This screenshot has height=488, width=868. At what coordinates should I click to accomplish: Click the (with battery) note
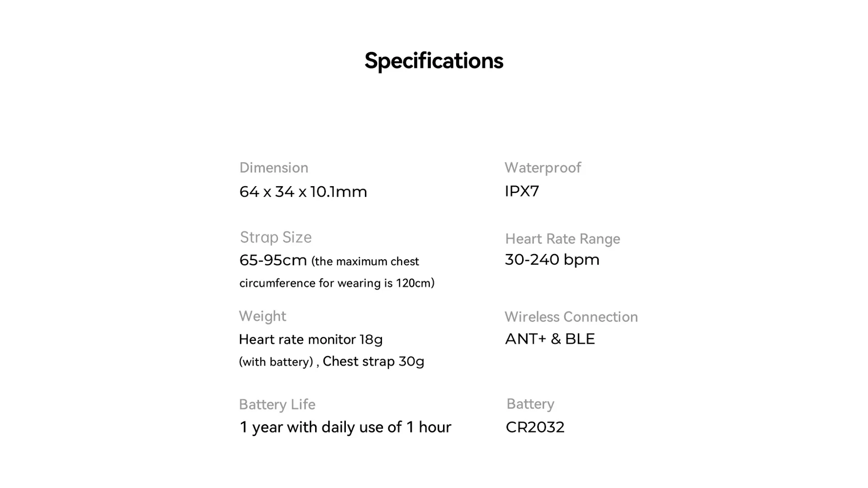[x=276, y=362]
